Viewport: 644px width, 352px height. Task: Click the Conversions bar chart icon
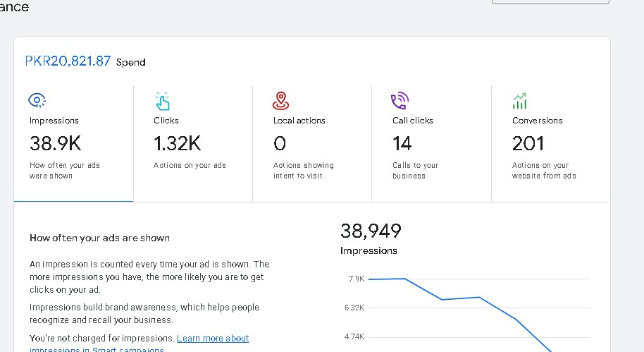520,101
